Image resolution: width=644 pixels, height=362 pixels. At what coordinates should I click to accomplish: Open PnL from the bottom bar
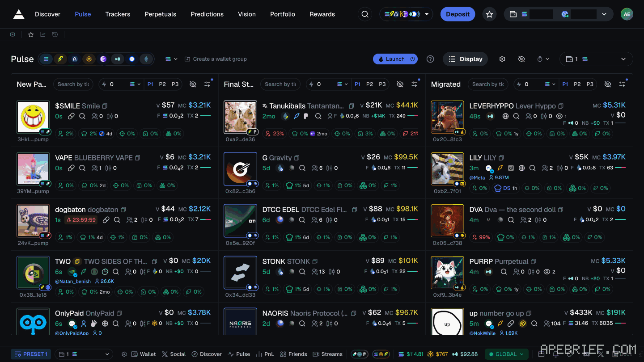pyautogui.click(x=265, y=354)
